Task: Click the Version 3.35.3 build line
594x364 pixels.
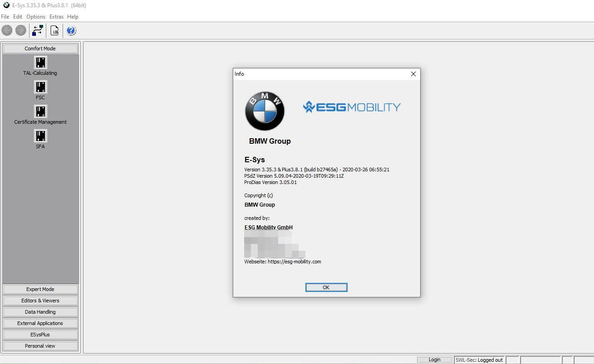Action: pyautogui.click(x=317, y=170)
